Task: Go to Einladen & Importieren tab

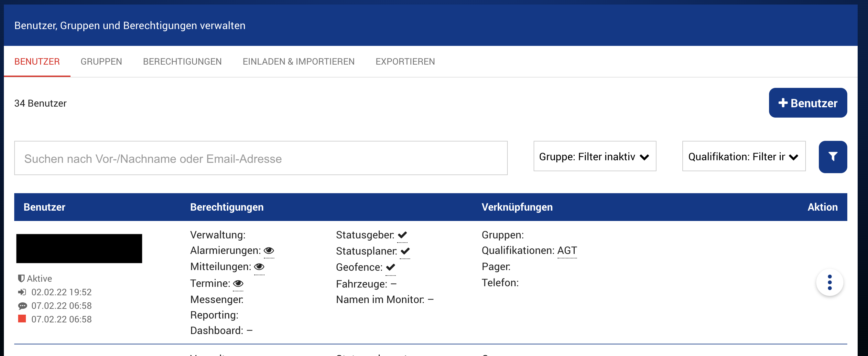Action: [x=298, y=62]
